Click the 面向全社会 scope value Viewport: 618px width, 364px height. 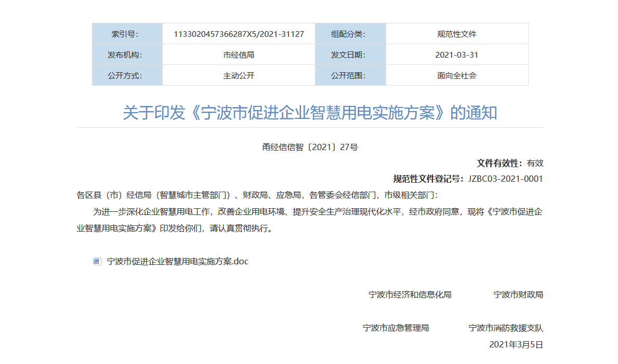coord(457,75)
